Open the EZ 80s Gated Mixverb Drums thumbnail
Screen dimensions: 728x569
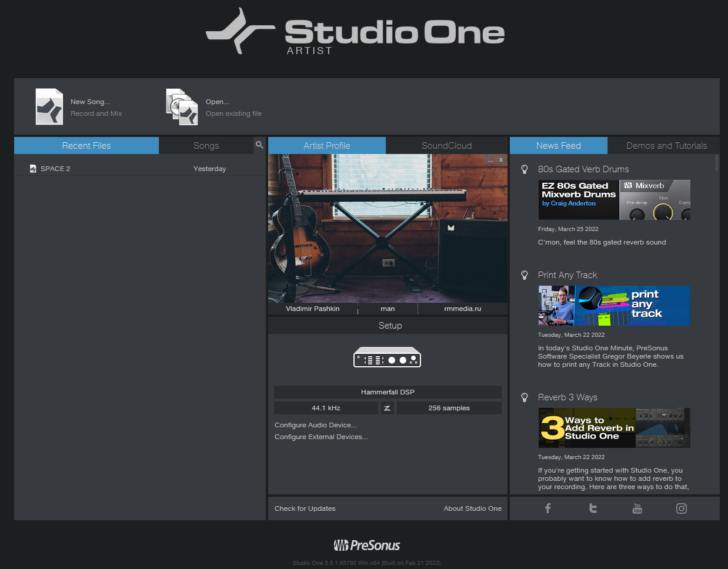[614, 200]
